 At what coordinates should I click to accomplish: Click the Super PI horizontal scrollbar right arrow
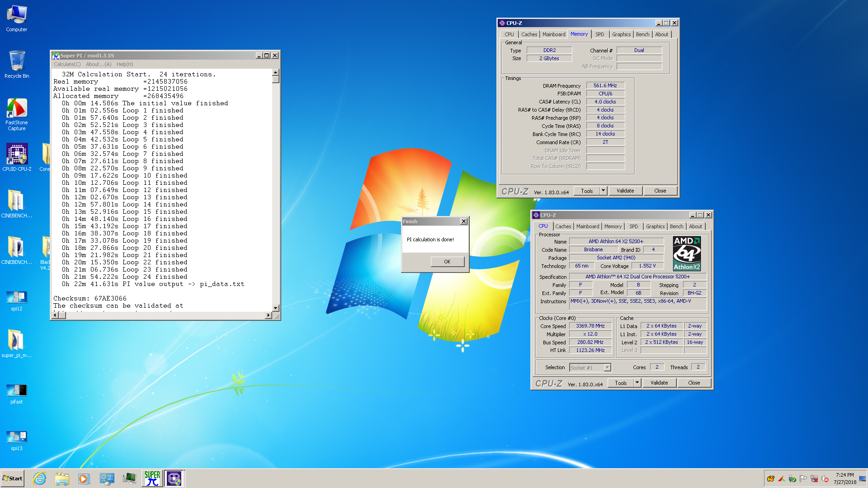pos(269,315)
